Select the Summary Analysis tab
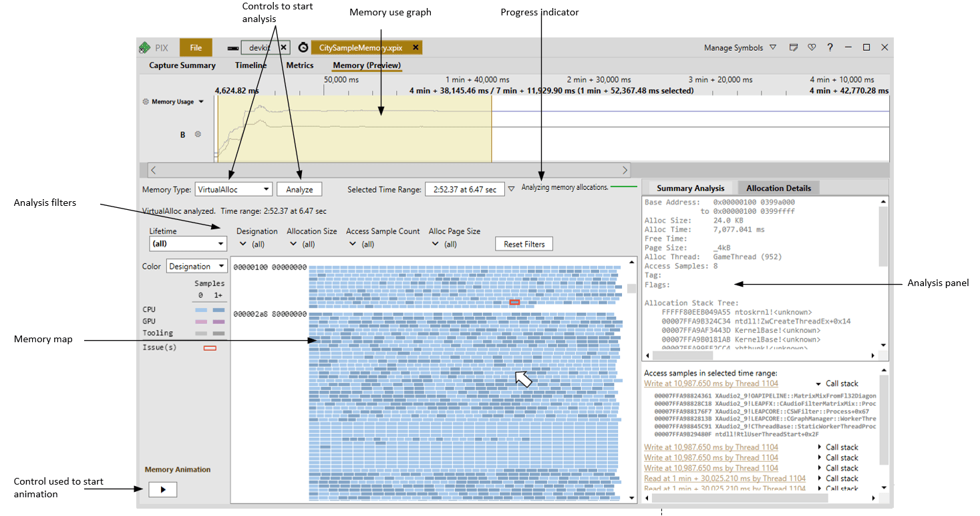The image size is (980, 516). [690, 188]
